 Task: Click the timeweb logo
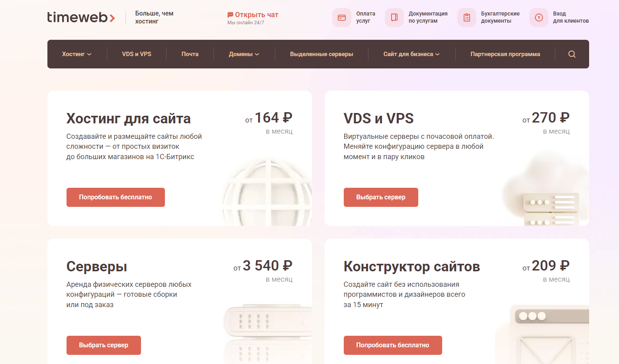point(81,17)
